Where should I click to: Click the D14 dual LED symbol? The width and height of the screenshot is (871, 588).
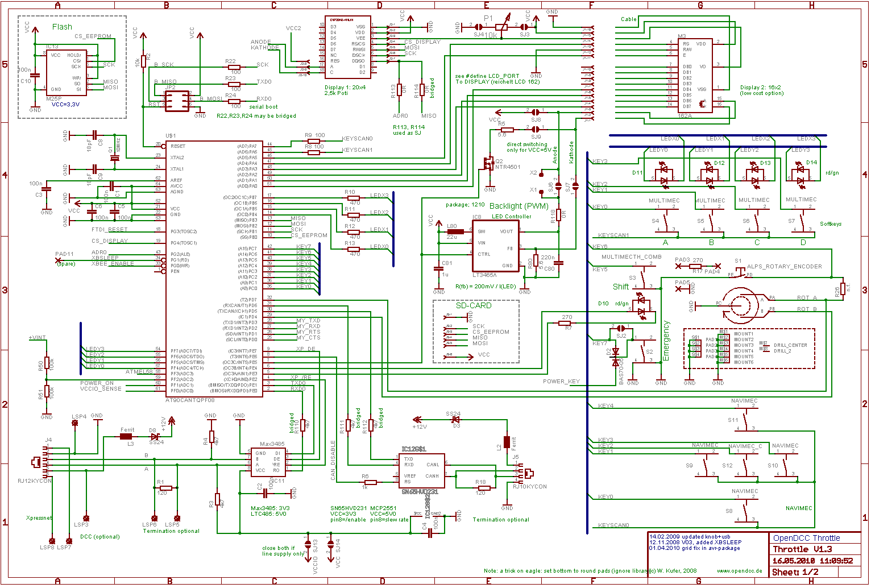(801, 175)
